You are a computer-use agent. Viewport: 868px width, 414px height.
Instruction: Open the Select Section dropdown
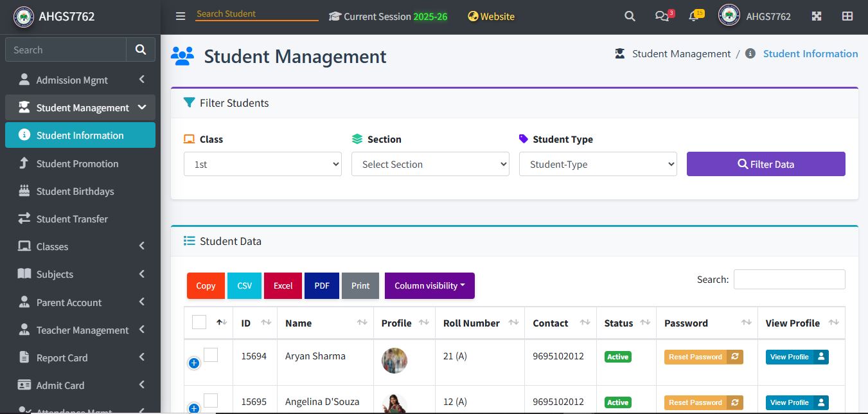point(430,164)
